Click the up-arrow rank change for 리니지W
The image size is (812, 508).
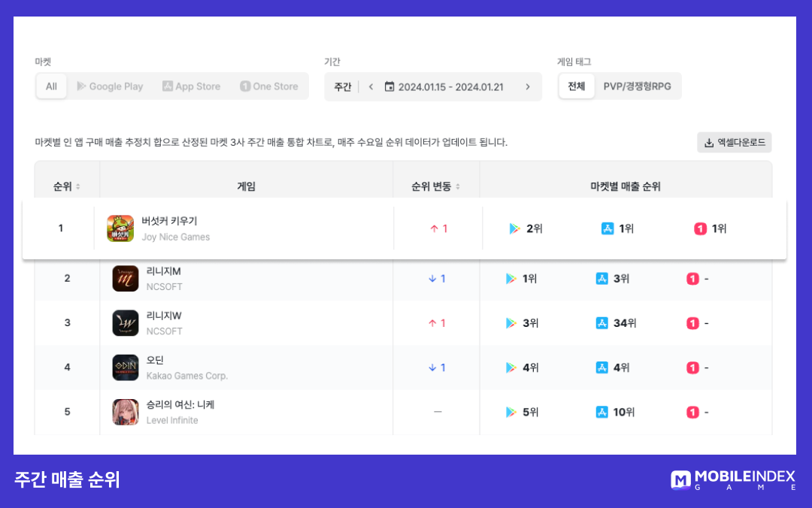point(437,323)
